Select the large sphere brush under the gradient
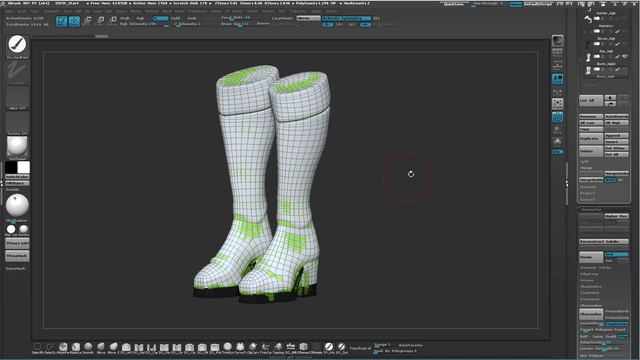The height and width of the screenshot is (360, 640). click(17, 205)
